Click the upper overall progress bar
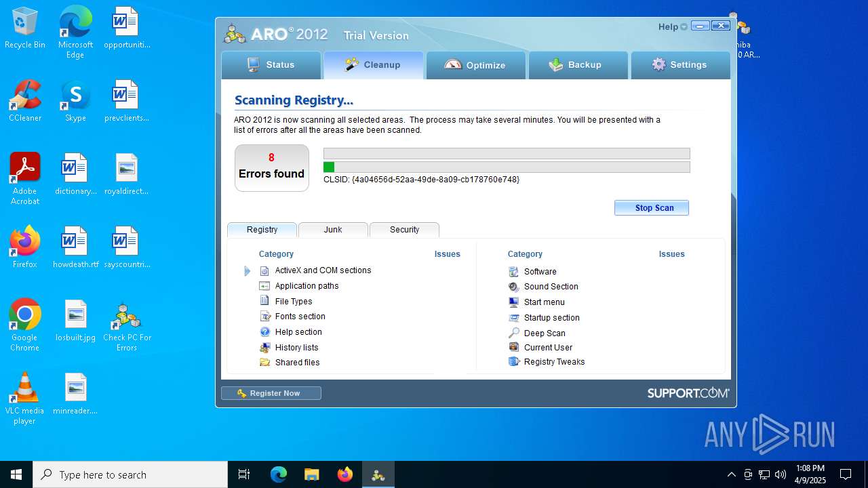 (507, 154)
